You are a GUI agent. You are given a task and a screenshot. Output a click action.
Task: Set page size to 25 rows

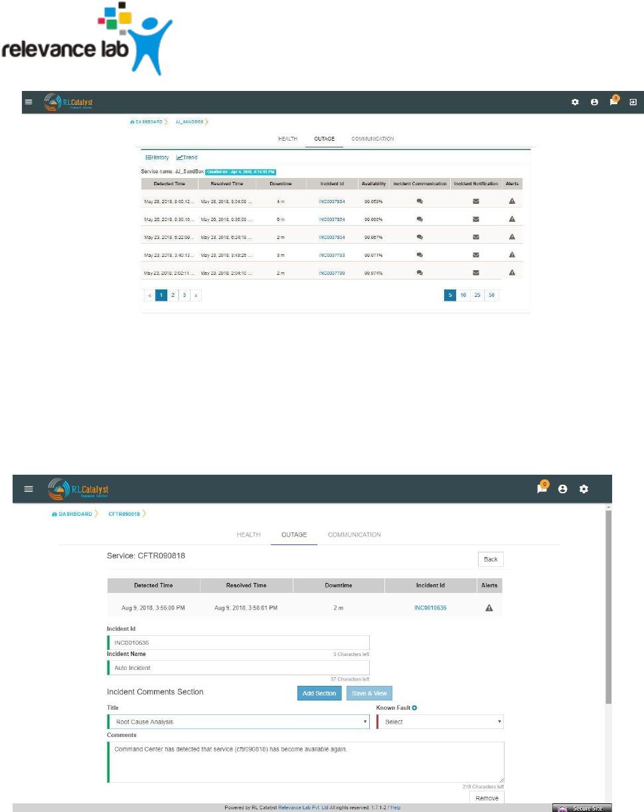click(x=478, y=295)
